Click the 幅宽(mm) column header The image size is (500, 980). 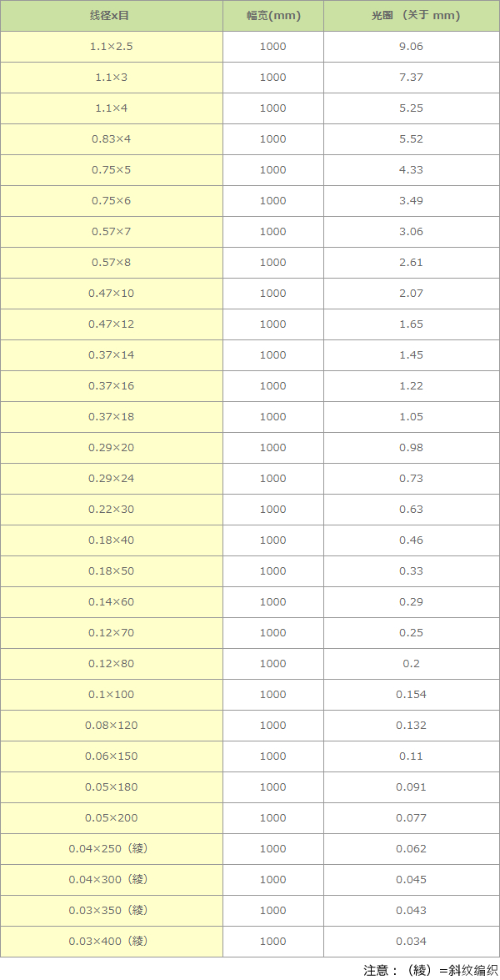point(272,16)
